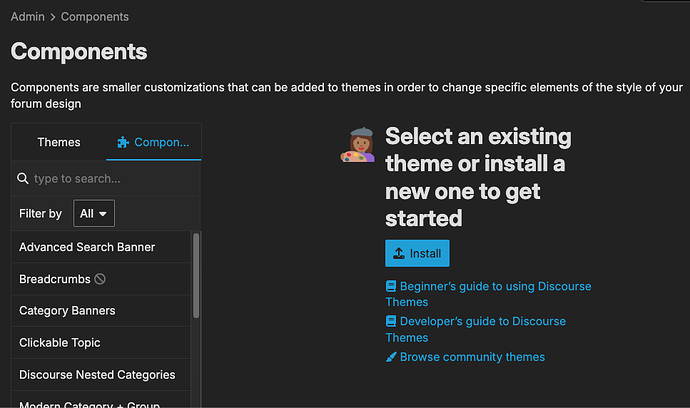Screen dimensions: 690x408
Task: Select the Components tab
Action: click(x=154, y=142)
